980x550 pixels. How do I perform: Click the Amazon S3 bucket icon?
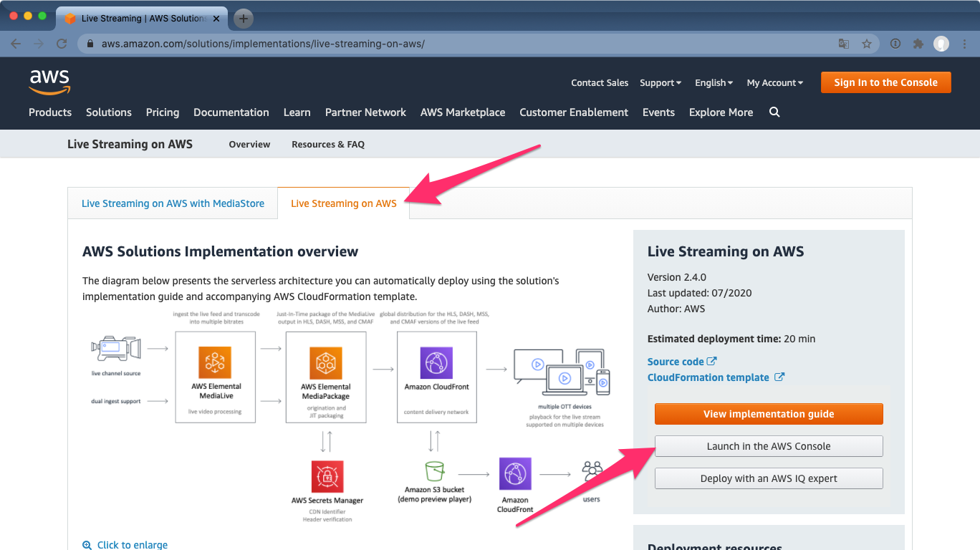434,472
